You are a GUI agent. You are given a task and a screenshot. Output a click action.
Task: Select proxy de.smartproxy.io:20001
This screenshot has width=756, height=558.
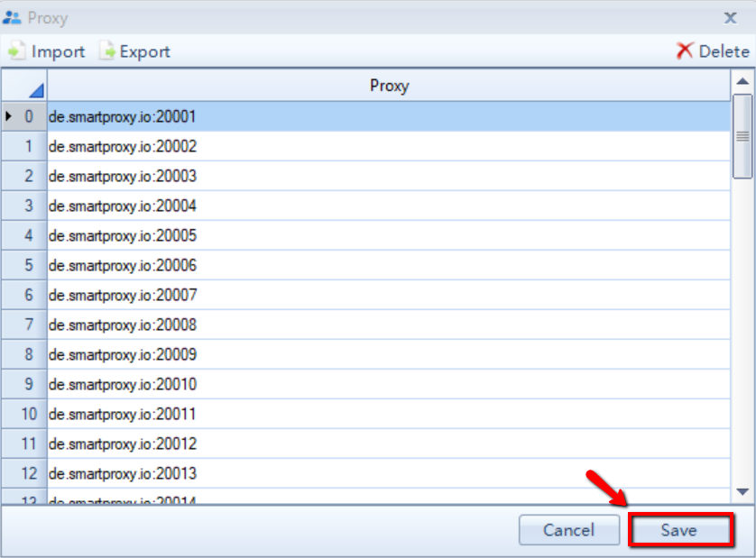(389, 116)
